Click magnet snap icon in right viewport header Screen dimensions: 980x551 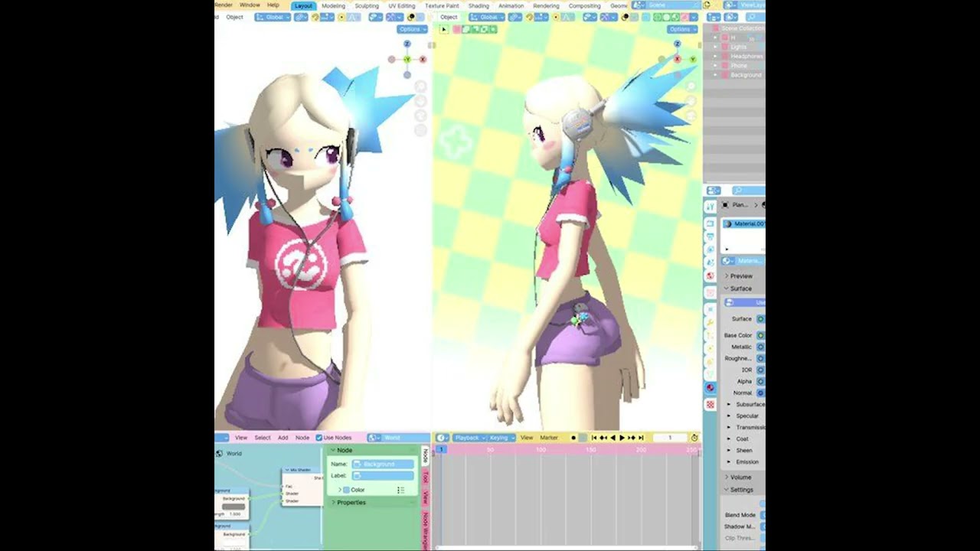(530, 17)
